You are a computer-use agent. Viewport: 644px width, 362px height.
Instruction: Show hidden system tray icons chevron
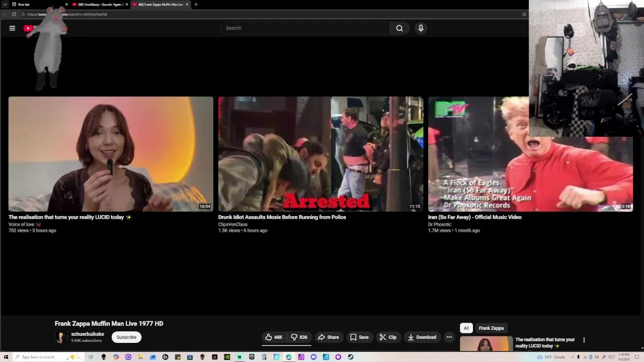point(573,357)
